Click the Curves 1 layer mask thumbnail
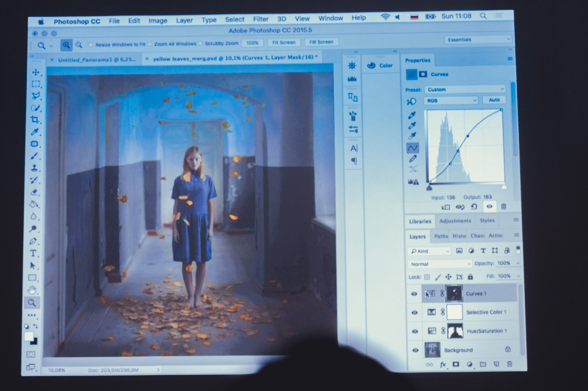 pos(454,293)
